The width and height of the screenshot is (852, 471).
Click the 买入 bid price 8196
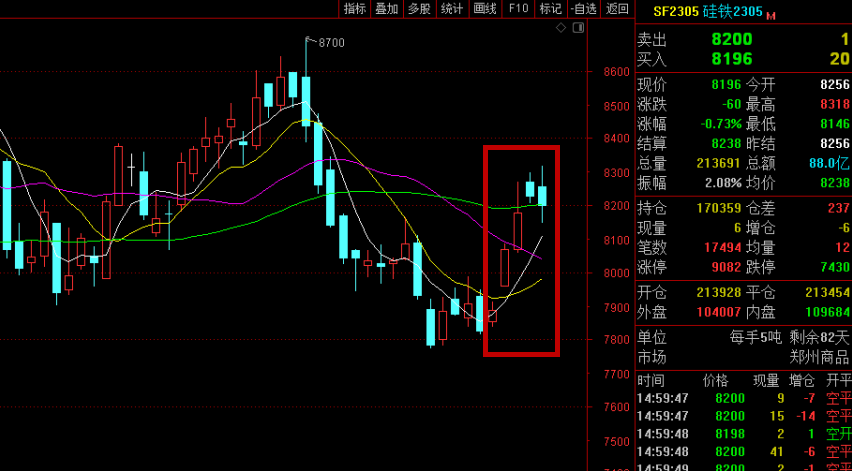click(x=731, y=59)
